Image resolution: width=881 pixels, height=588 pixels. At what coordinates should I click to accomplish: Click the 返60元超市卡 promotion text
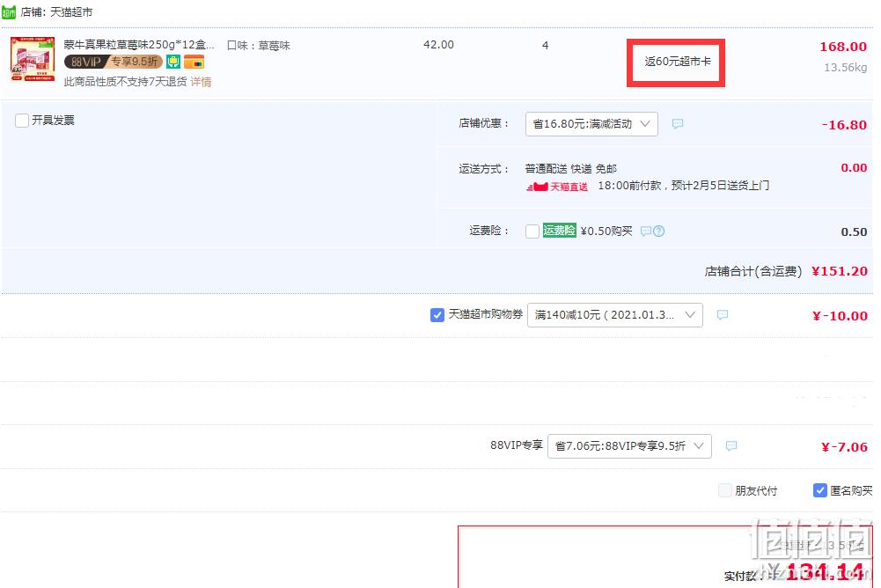677,62
